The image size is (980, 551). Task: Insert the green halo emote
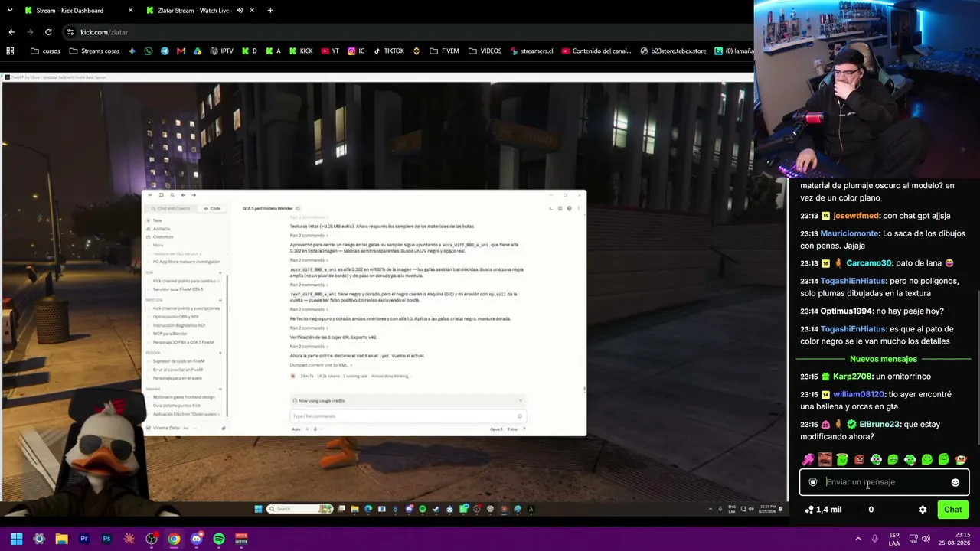pos(841,460)
